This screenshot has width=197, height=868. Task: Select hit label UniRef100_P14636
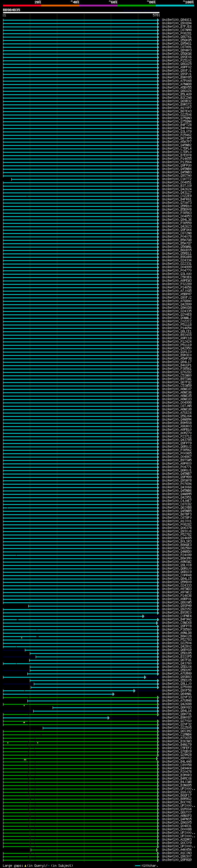pyautogui.click(x=176, y=596)
